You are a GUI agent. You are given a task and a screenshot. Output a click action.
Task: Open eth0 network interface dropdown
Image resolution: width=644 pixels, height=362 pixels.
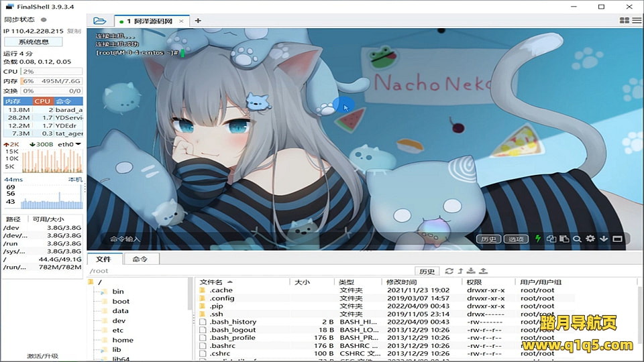tap(77, 144)
